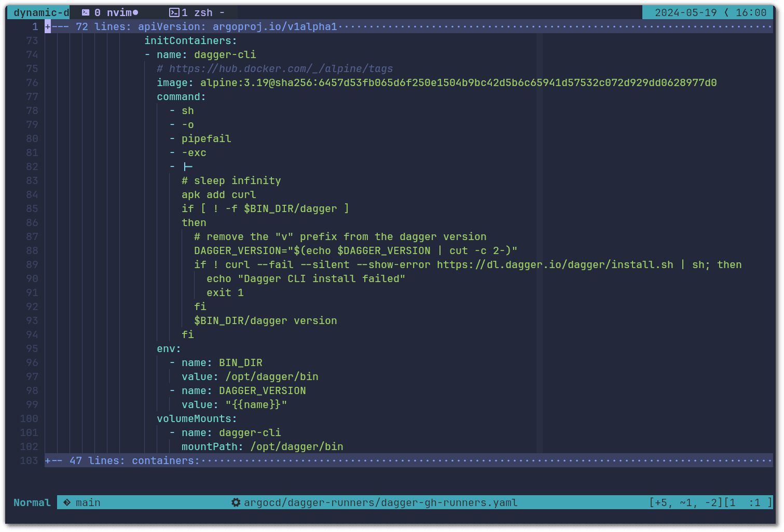Switch to the tmux window 1 zsh
Image resolution: width=784 pixels, height=532 pixels.
(x=197, y=12)
